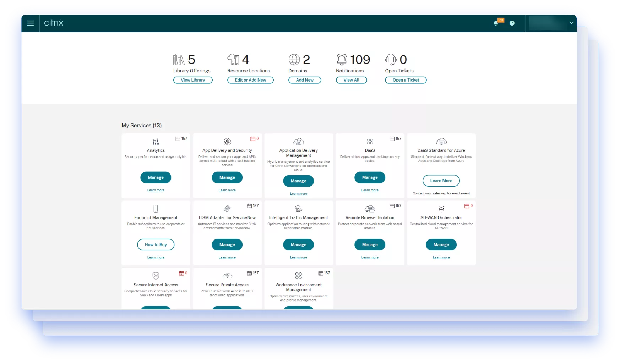Click the Workspace Environment Management icon

[299, 276]
